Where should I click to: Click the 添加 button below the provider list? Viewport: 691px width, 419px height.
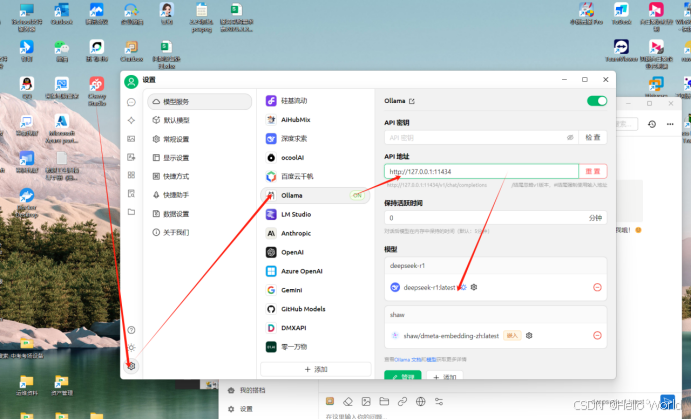[316, 369]
